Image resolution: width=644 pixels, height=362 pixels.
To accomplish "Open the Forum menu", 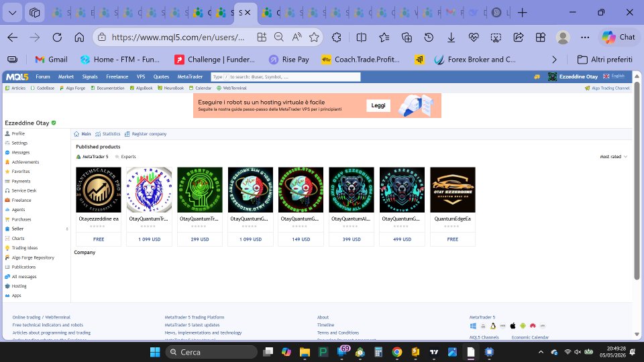I will (43, 76).
